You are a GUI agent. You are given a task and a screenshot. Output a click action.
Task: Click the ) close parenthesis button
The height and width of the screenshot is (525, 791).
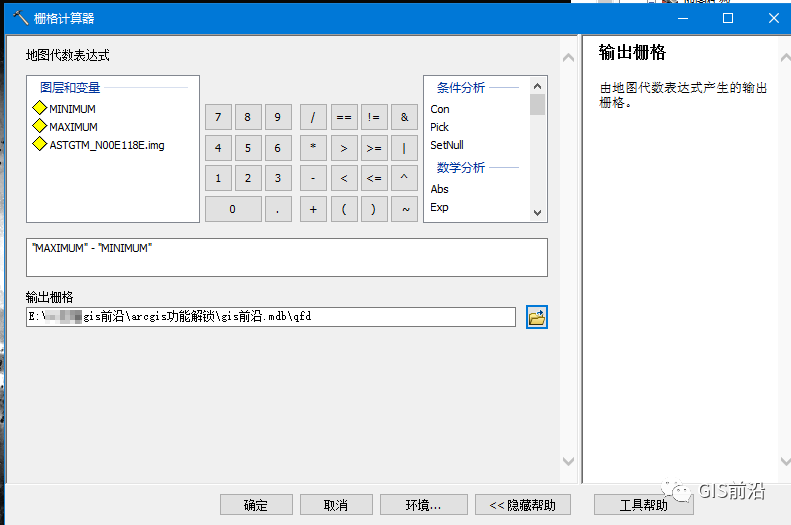[x=374, y=209]
